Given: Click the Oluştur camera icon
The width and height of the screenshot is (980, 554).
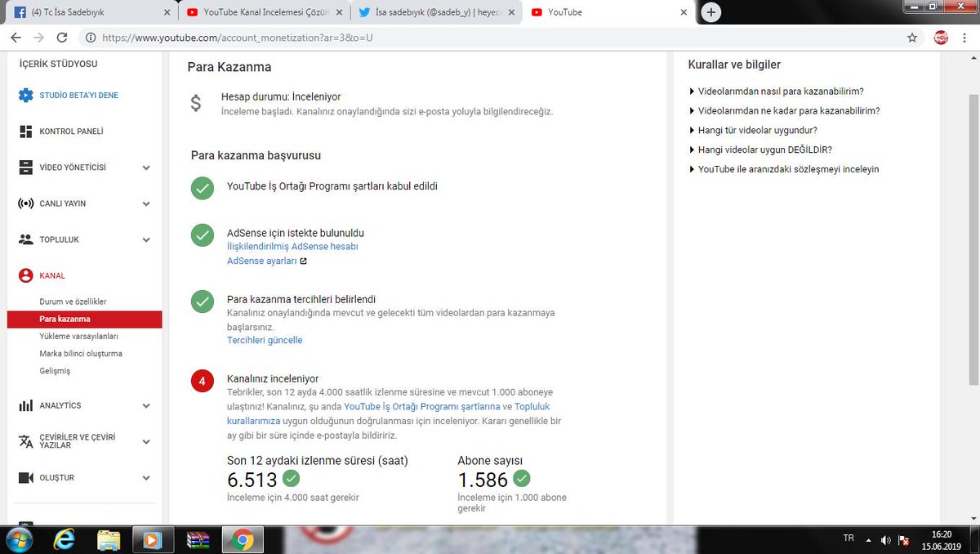Looking at the screenshot, I should [x=25, y=477].
